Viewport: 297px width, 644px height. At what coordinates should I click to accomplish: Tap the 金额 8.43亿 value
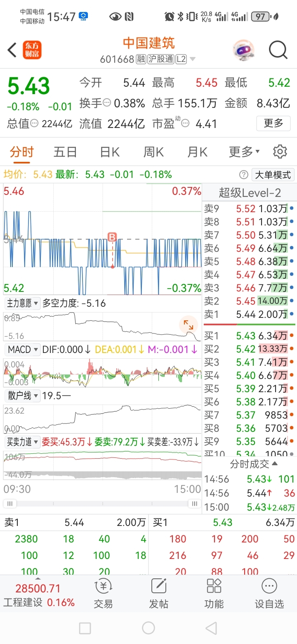tap(257, 103)
